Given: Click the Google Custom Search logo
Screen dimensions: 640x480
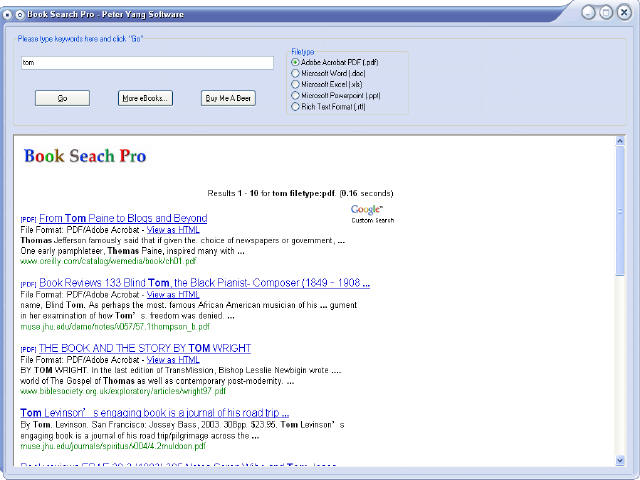Looking at the screenshot, I should pos(372,214).
